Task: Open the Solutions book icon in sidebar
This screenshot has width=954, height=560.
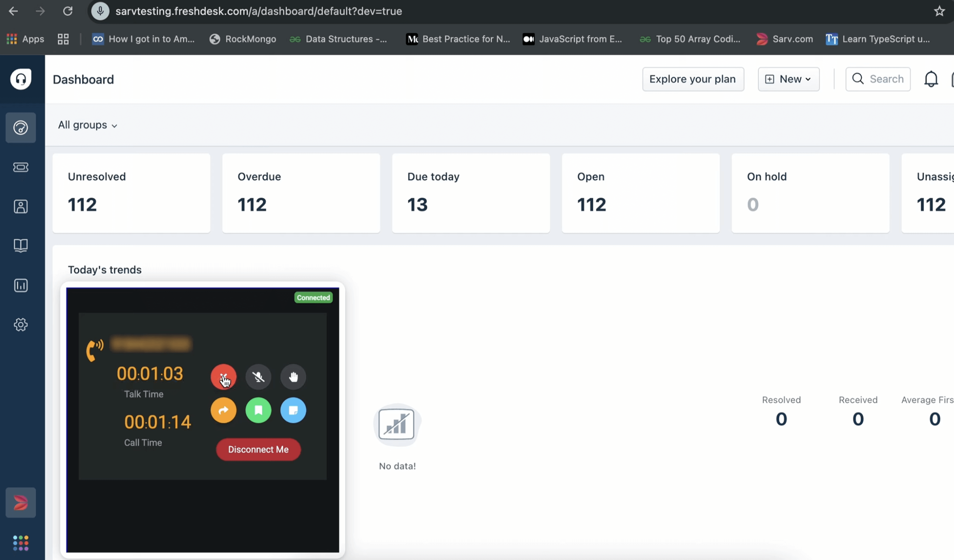Action: pyautogui.click(x=21, y=246)
